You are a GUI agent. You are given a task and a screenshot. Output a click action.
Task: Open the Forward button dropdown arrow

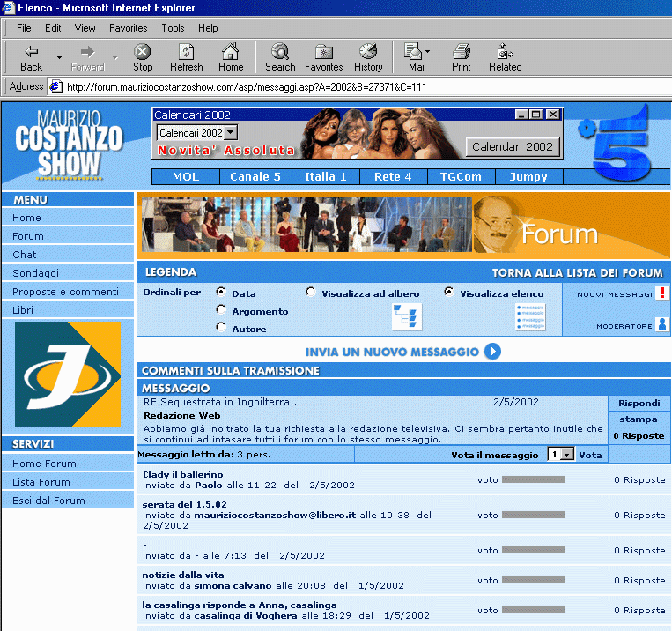[x=114, y=57]
